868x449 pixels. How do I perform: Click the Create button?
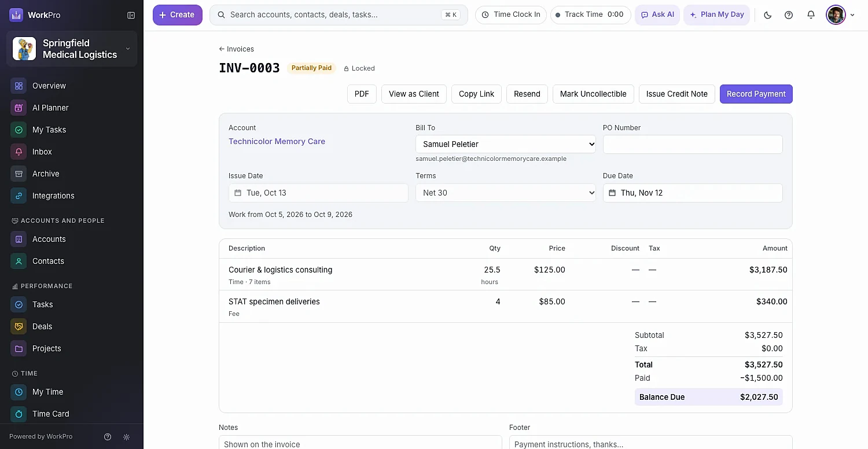178,15
